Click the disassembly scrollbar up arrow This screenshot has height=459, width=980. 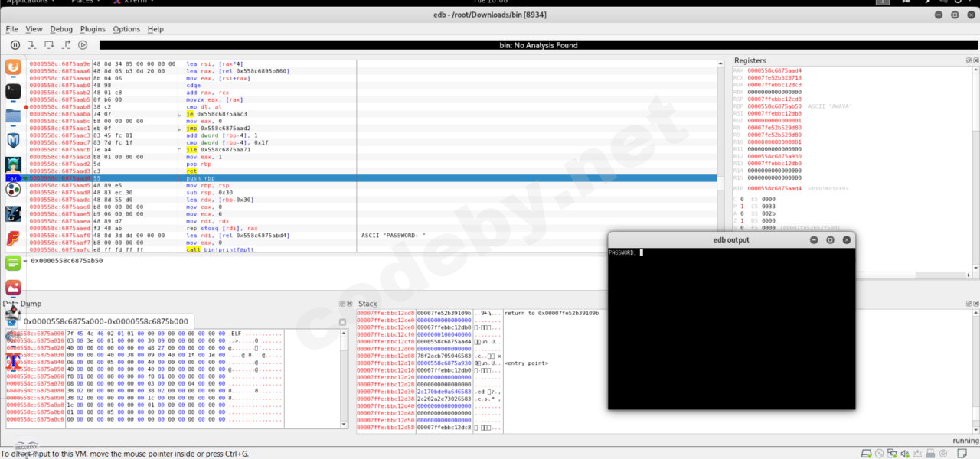722,62
